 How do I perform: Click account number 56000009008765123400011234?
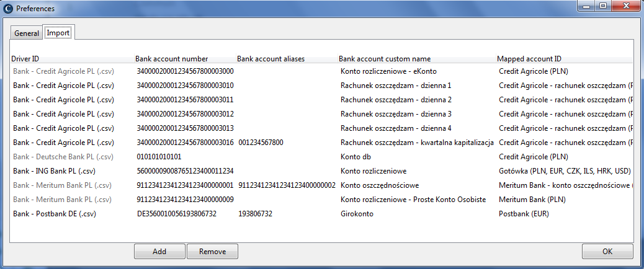coord(186,171)
